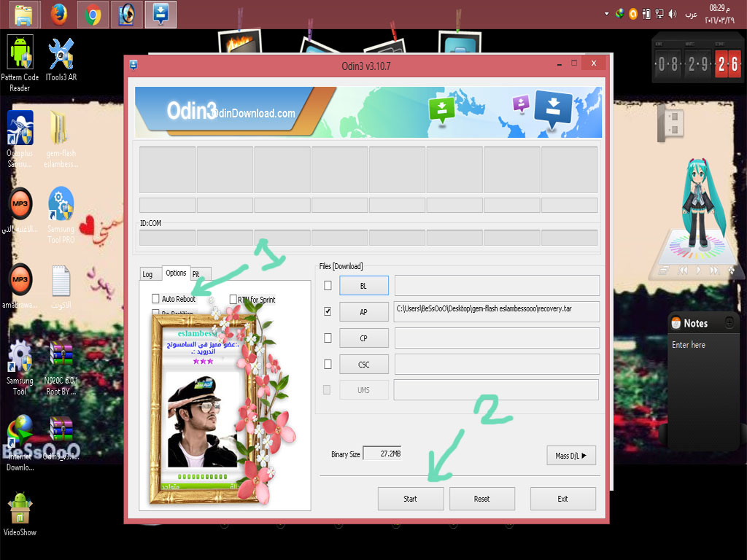Viewport: 747px width, 560px height.
Task: Click the BL file path field
Action: (x=497, y=285)
